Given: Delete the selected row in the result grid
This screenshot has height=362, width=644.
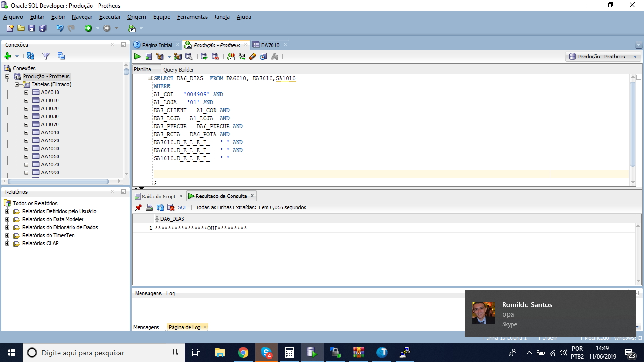Looking at the screenshot, I should pyautogui.click(x=171, y=207).
